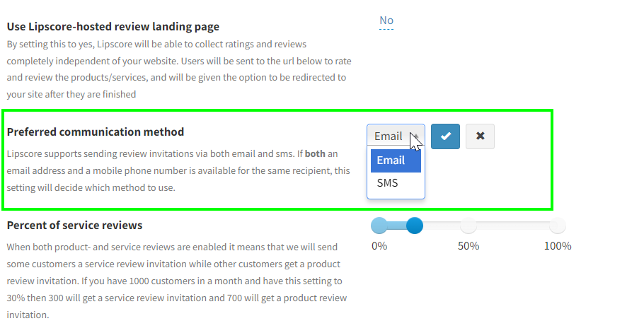The height and width of the screenshot is (333, 644).
Task: Set slider to the 100% stop point
Action: coord(558,226)
